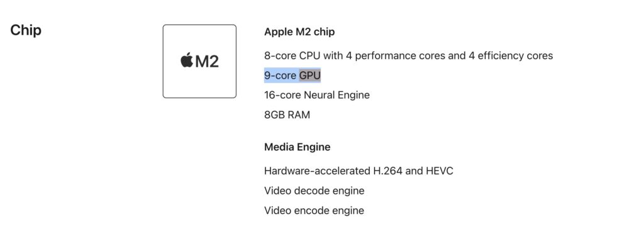
Task: Click the highlighted GPU word
Action: (309, 76)
